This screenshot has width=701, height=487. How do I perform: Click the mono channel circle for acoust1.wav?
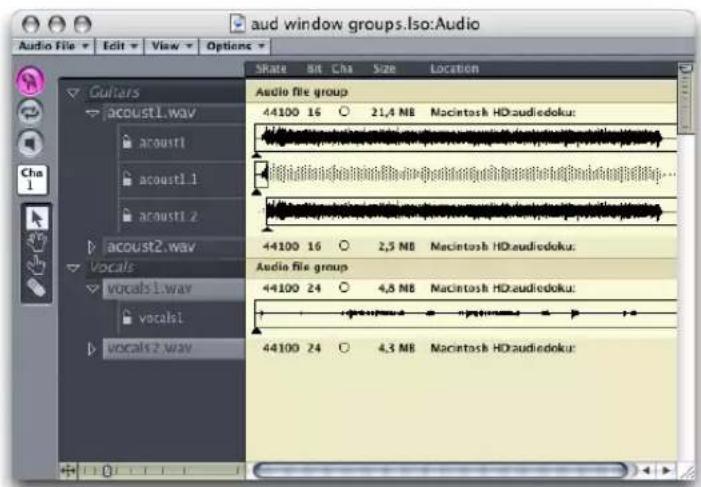coord(344,111)
